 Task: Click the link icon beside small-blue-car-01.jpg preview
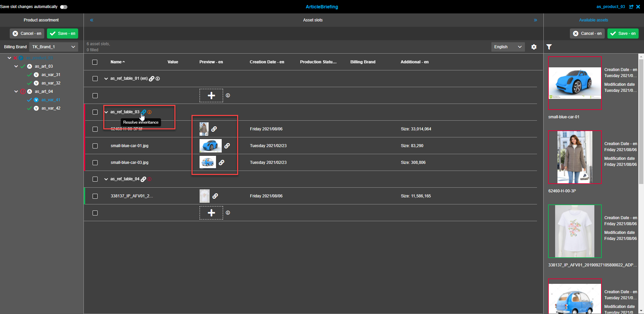(227, 146)
